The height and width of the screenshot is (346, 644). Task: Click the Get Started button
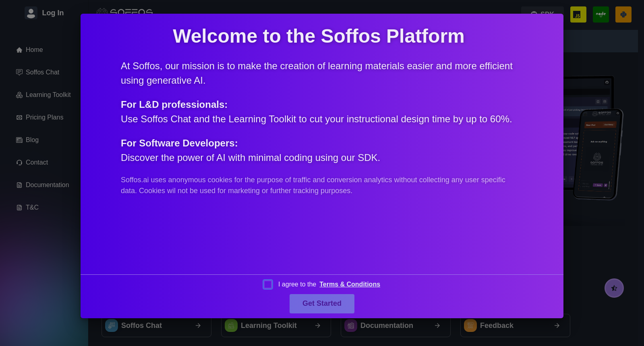pyautogui.click(x=322, y=303)
